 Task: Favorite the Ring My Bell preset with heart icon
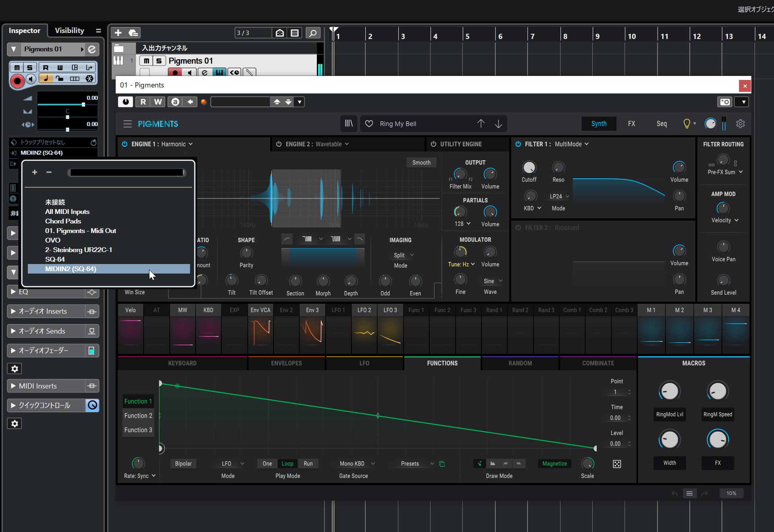click(369, 124)
